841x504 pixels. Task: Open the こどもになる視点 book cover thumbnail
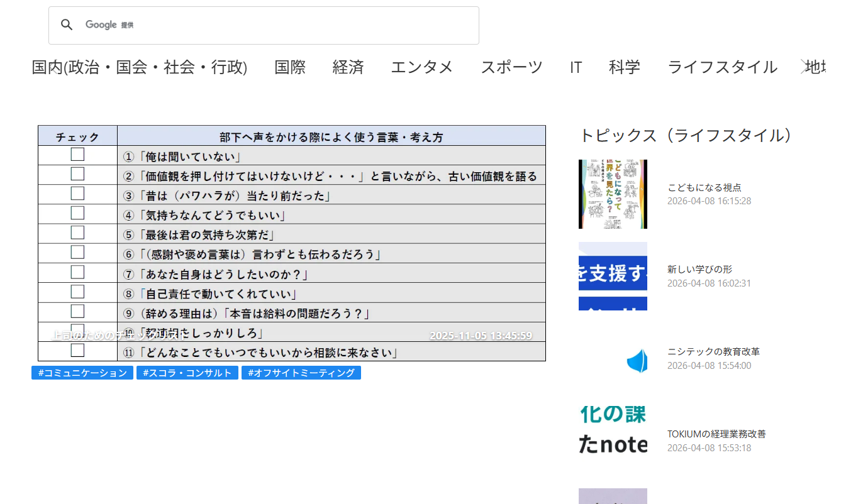click(613, 194)
